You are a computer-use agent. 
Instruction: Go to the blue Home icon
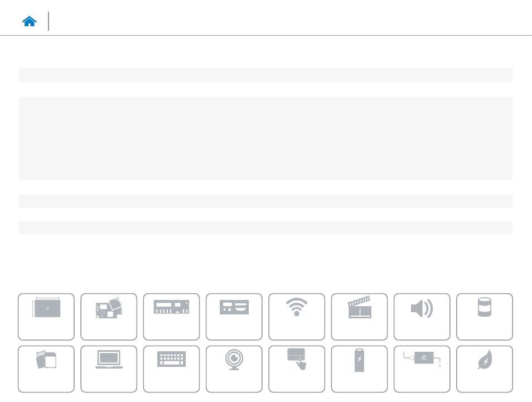[x=29, y=21]
